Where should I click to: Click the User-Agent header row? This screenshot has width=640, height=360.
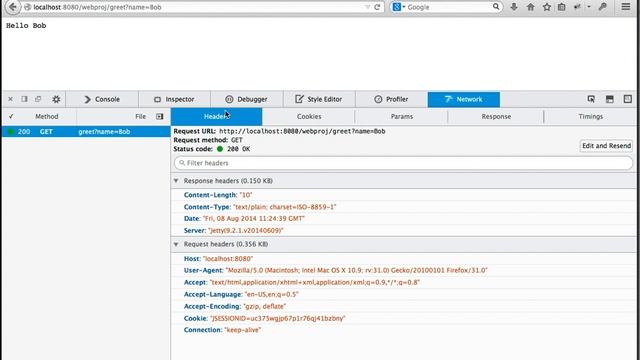(403, 271)
